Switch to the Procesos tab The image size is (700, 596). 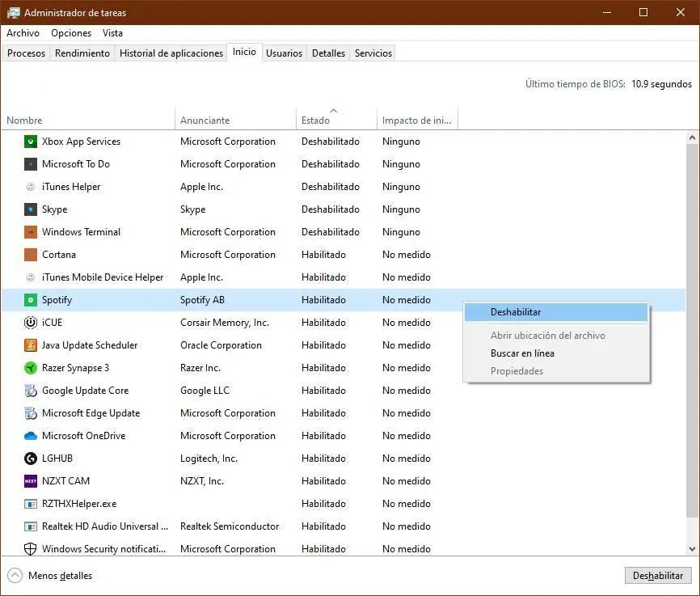(x=27, y=53)
